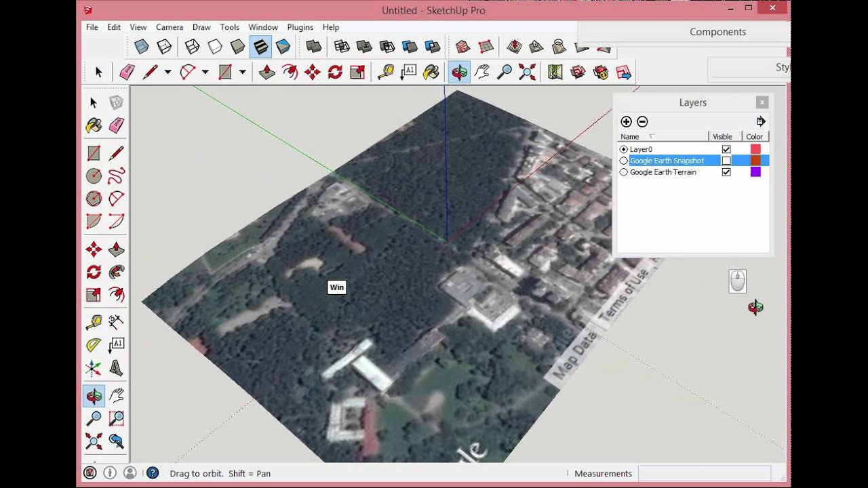Image resolution: width=868 pixels, height=488 pixels.
Task: Open the Help question mark in status bar
Action: tap(152, 473)
